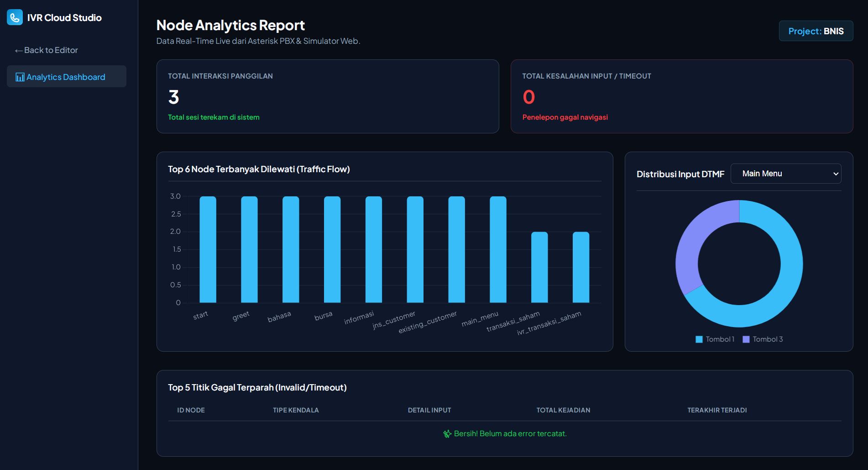Click 'Bersih! Belum ada error tercatat.' message
This screenshot has width=868, height=470.
pyautogui.click(x=510, y=434)
